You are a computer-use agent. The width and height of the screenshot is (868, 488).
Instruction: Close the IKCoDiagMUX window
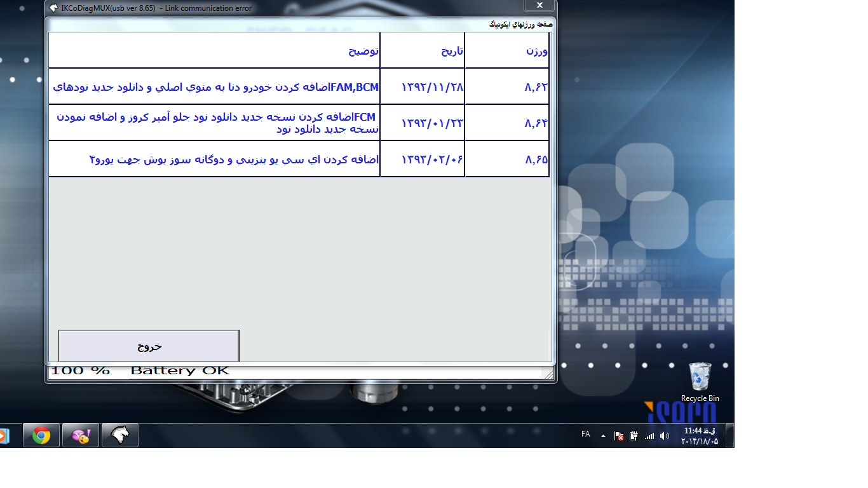(539, 6)
